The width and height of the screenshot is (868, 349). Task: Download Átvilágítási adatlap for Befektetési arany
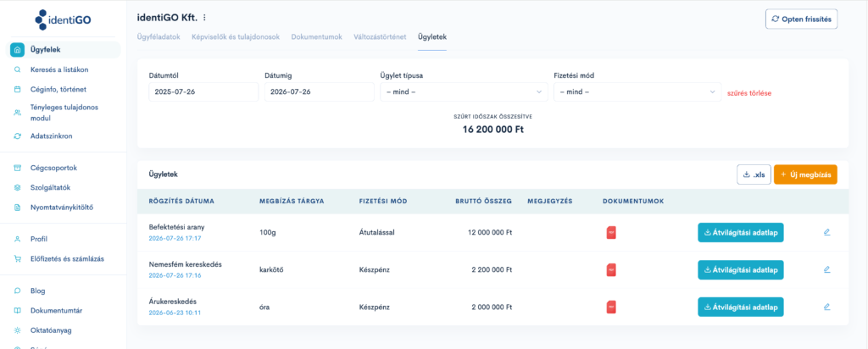[741, 232]
